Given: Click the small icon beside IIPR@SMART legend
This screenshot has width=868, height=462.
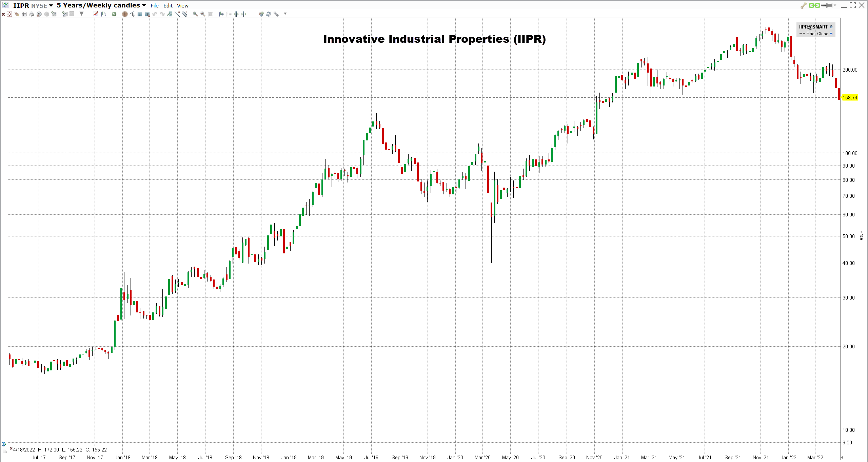Looking at the screenshot, I should (831, 27).
